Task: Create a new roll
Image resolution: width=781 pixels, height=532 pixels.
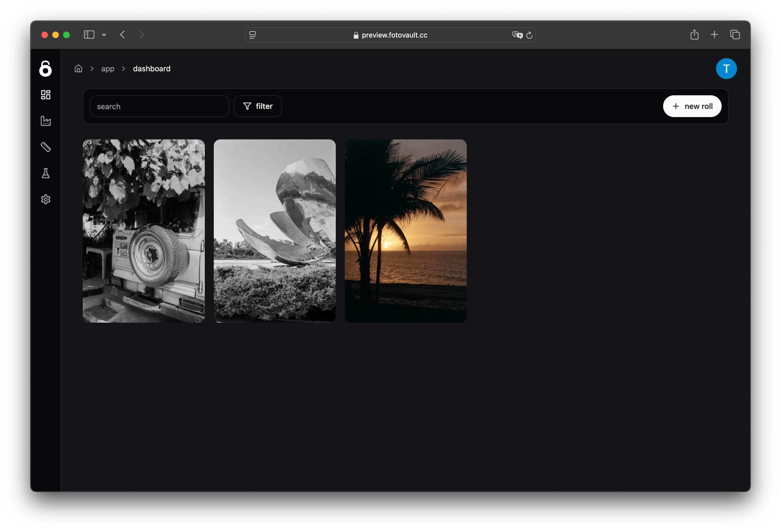Action: [692, 106]
